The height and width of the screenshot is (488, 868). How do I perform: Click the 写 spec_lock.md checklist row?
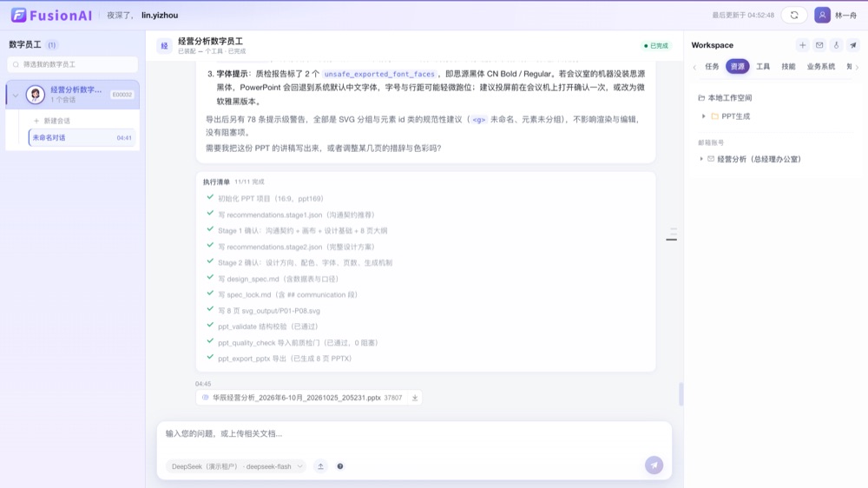click(x=288, y=294)
